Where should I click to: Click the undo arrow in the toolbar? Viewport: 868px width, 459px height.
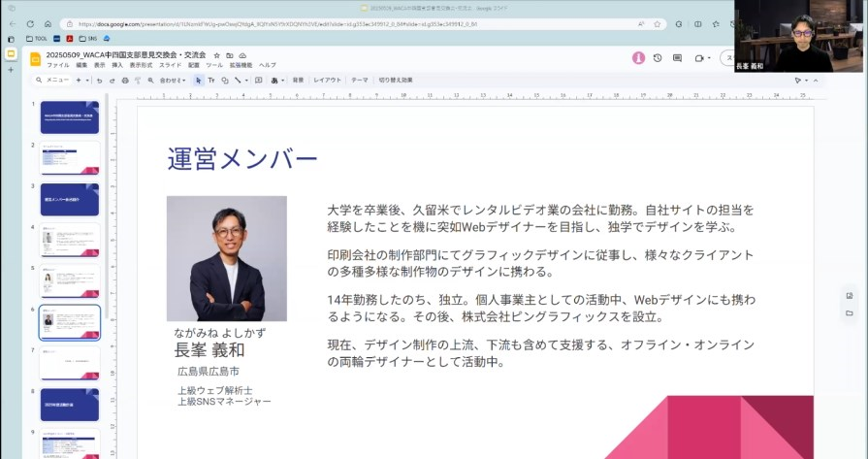99,81
